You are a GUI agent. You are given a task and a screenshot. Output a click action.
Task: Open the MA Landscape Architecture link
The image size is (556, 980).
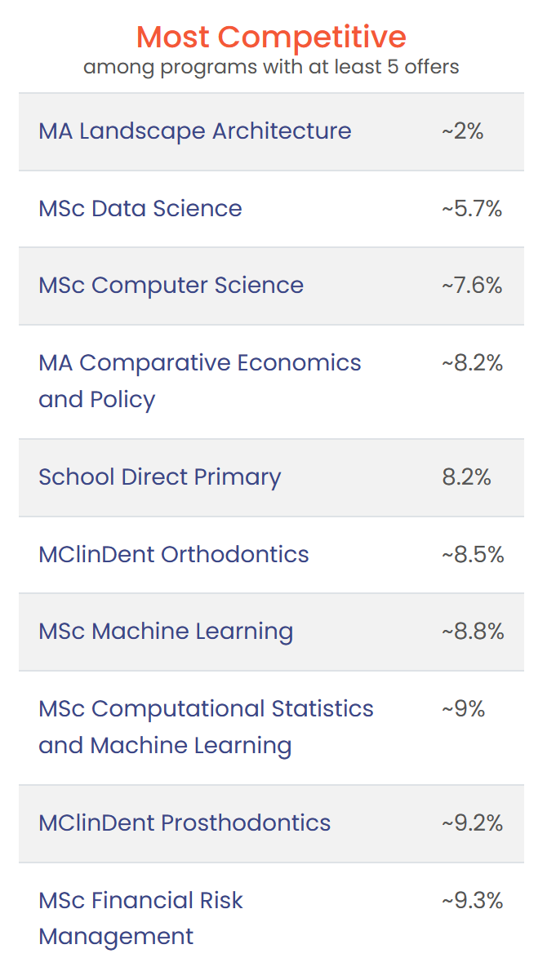[x=195, y=131]
